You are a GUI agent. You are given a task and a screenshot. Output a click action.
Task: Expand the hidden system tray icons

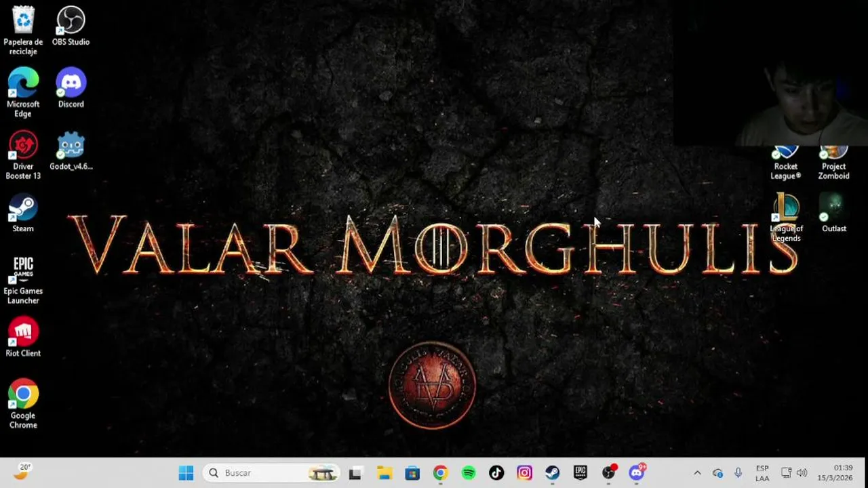(x=697, y=473)
